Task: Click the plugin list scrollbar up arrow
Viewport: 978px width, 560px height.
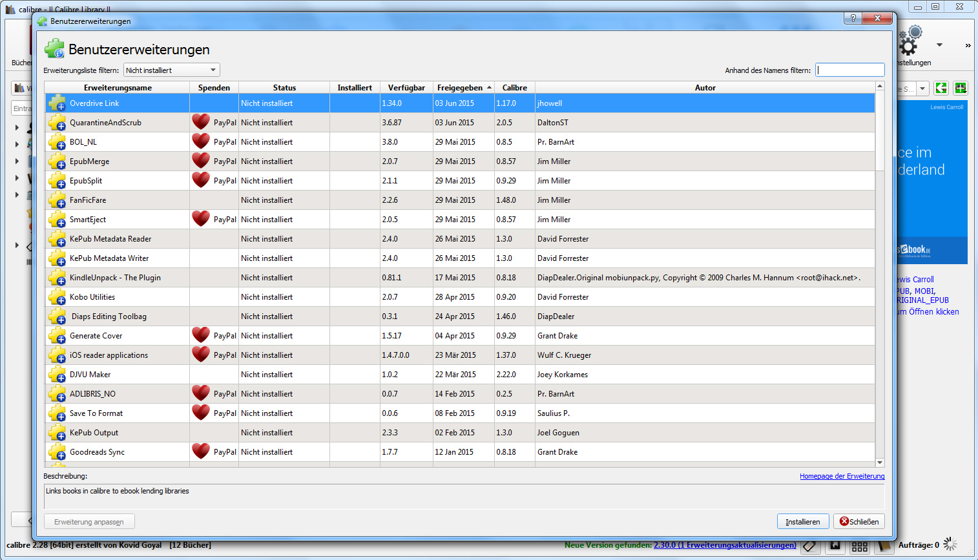Action: point(880,86)
